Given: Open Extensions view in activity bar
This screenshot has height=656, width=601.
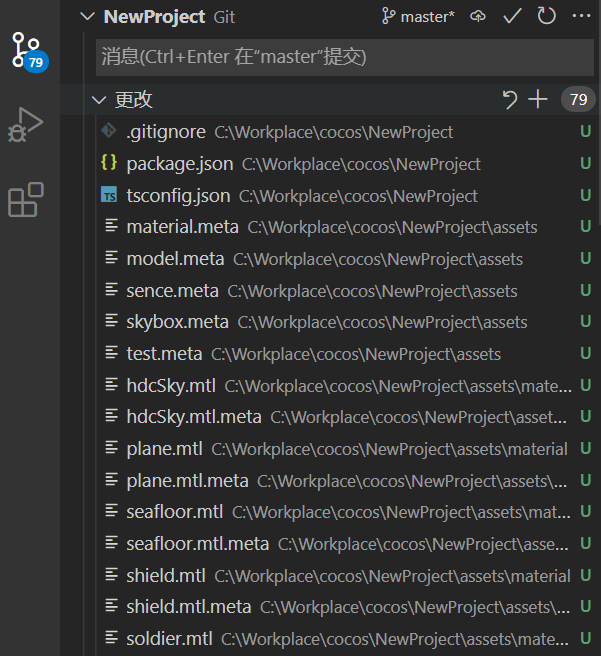Looking at the screenshot, I should 26,200.
